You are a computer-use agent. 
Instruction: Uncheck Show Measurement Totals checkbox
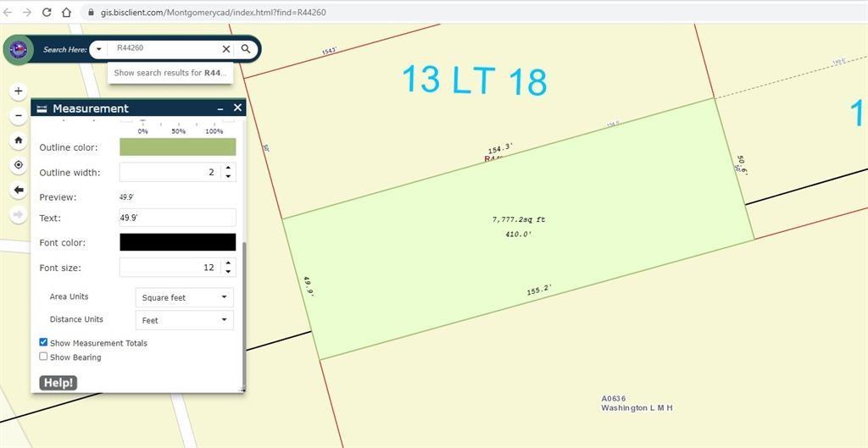pos(43,342)
